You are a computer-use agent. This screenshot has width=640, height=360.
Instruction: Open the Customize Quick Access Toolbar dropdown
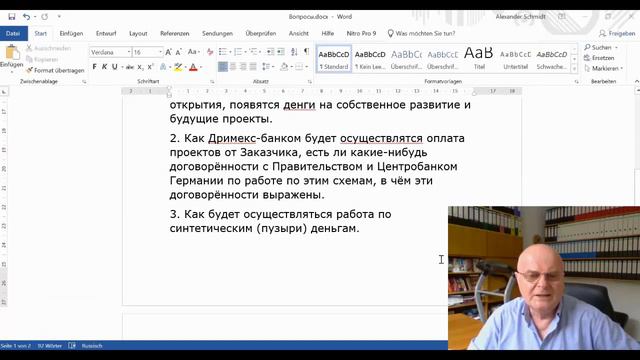pyautogui.click(x=59, y=17)
